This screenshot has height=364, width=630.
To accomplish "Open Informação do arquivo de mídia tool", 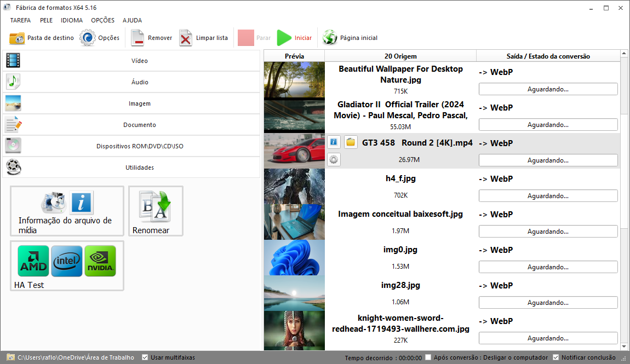I will tap(67, 211).
